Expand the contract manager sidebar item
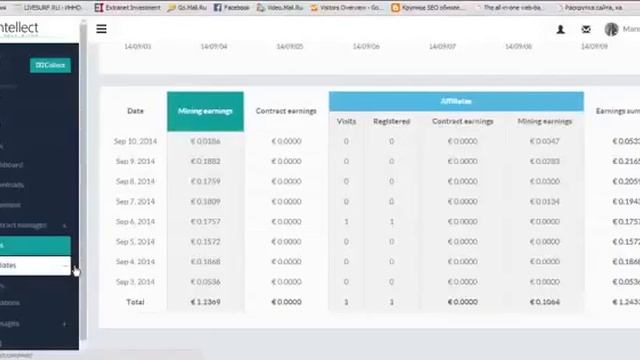Viewport: 640px width, 360px height. point(64,225)
